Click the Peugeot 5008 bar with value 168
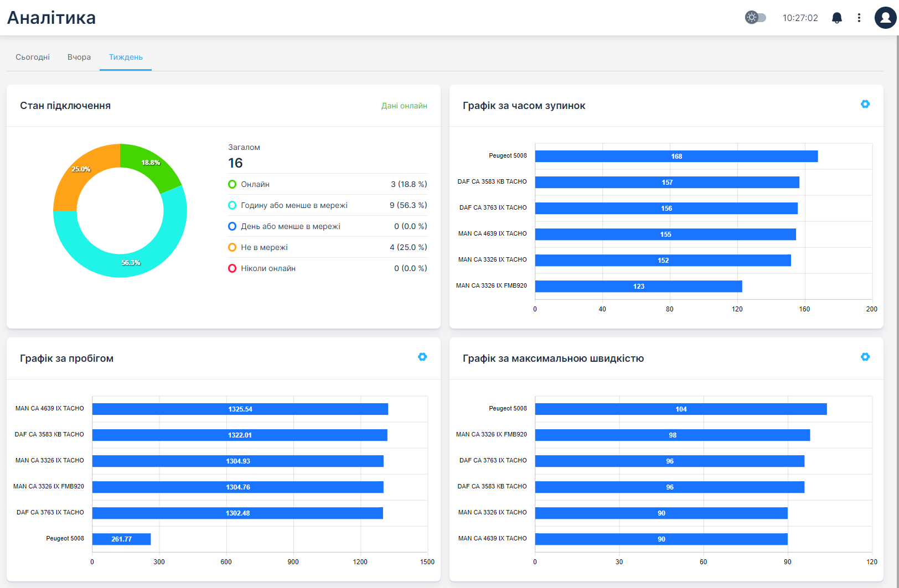 tap(676, 157)
